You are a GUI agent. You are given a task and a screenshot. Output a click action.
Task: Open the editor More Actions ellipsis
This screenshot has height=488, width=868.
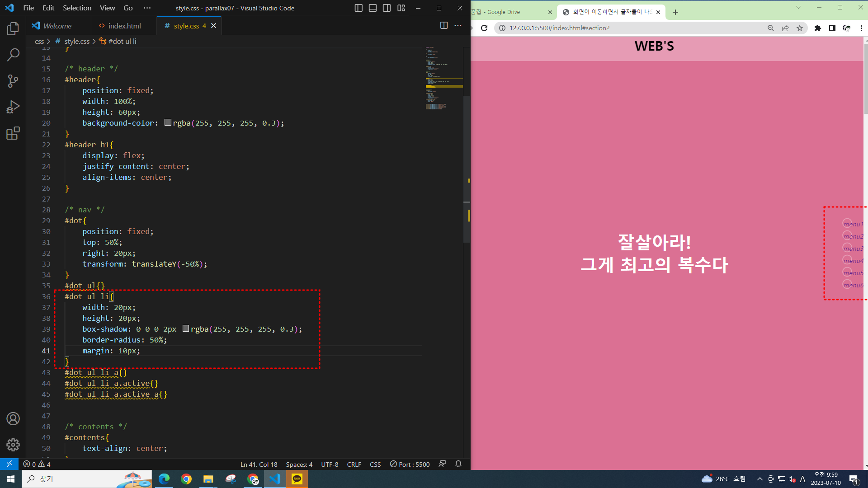point(458,26)
